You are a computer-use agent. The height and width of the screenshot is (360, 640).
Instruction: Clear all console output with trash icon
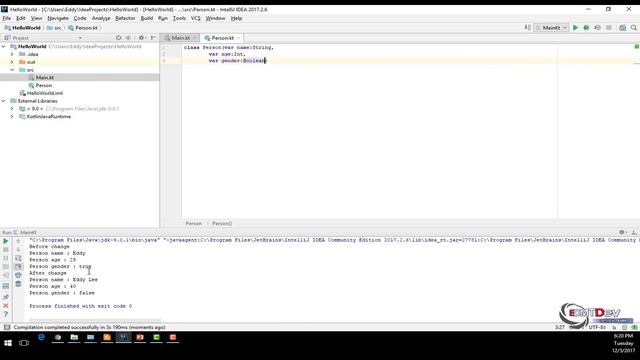click(x=18, y=284)
